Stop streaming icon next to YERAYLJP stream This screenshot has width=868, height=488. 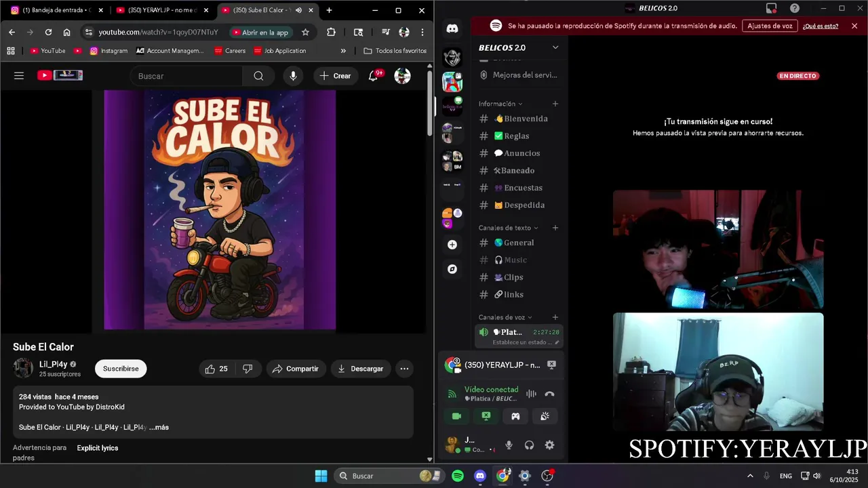pyautogui.click(x=551, y=365)
